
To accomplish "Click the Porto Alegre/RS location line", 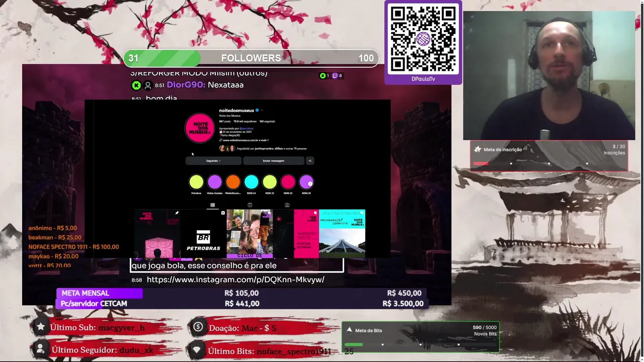I will tap(230, 135).
